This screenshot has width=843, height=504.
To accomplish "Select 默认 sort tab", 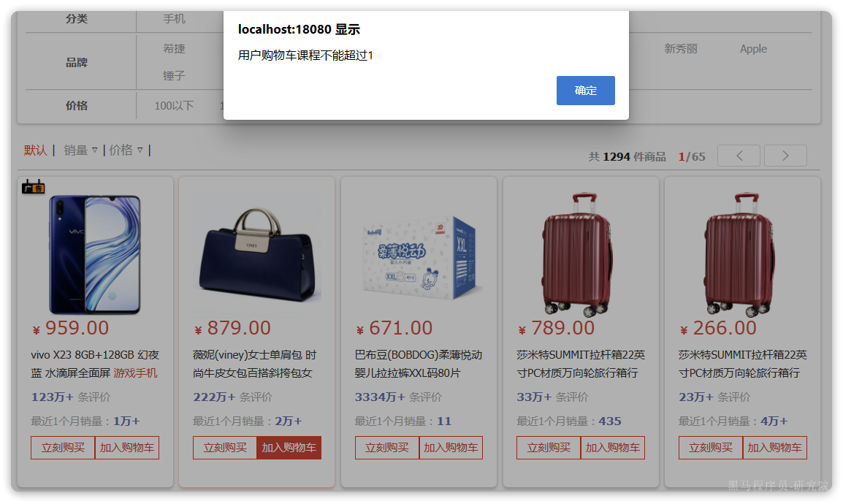I will coord(36,150).
